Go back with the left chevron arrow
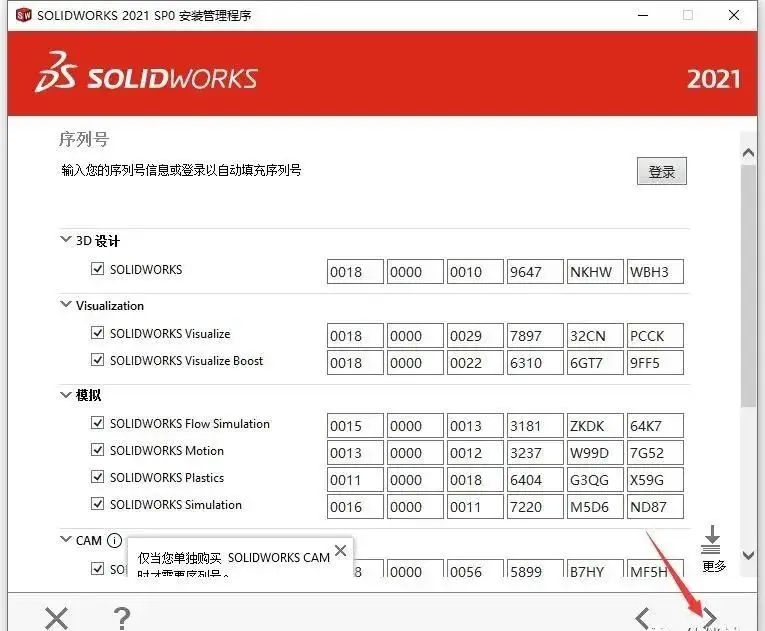 (643, 618)
